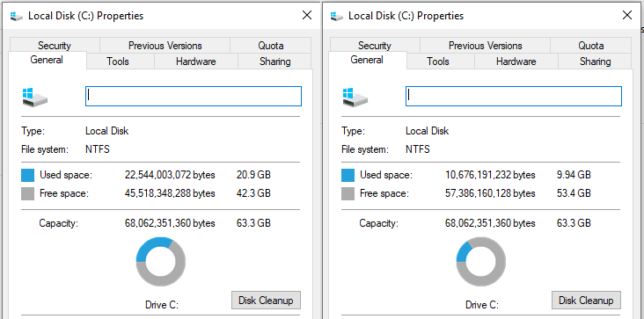Click the gray Free space swatch in right dialog

(348, 193)
